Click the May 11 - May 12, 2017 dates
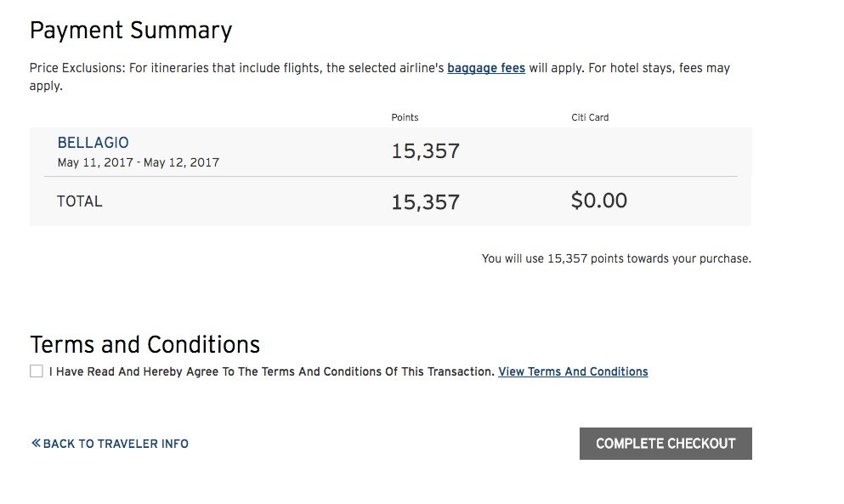 point(139,162)
